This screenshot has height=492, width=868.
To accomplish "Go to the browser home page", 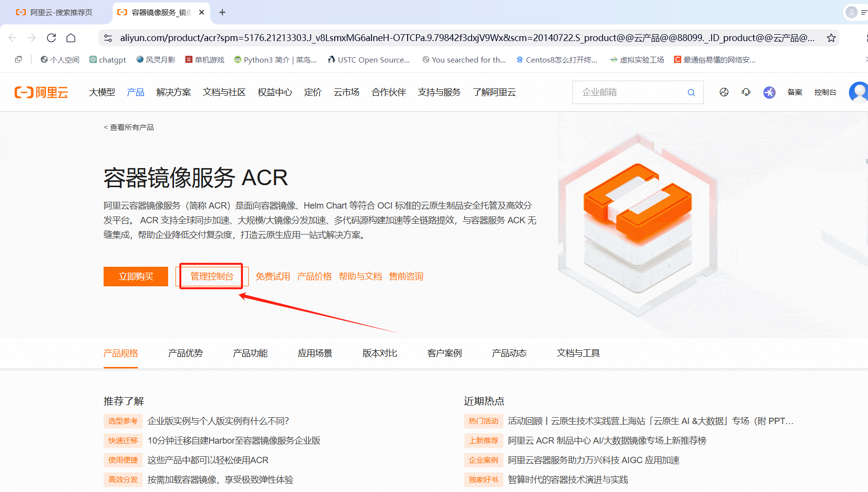I will click(71, 38).
